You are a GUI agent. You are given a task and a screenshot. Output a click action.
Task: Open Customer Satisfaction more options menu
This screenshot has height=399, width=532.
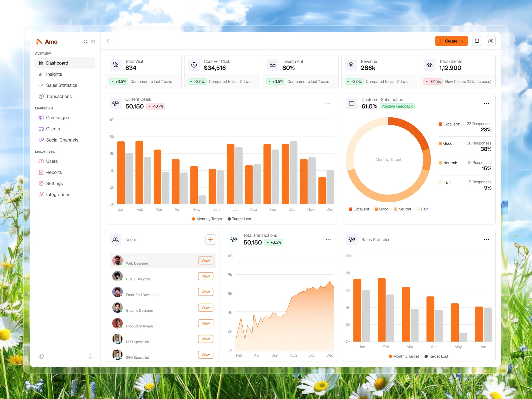point(487,104)
